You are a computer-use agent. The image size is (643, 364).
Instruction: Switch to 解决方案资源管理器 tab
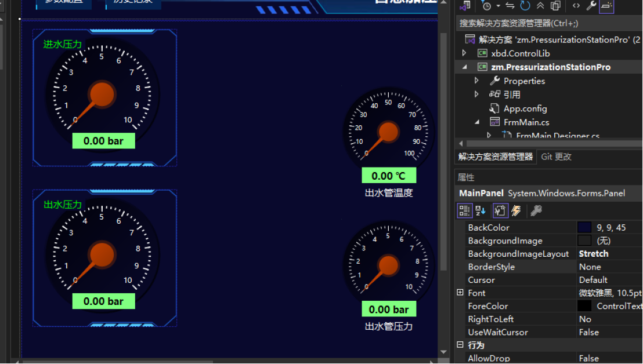496,157
